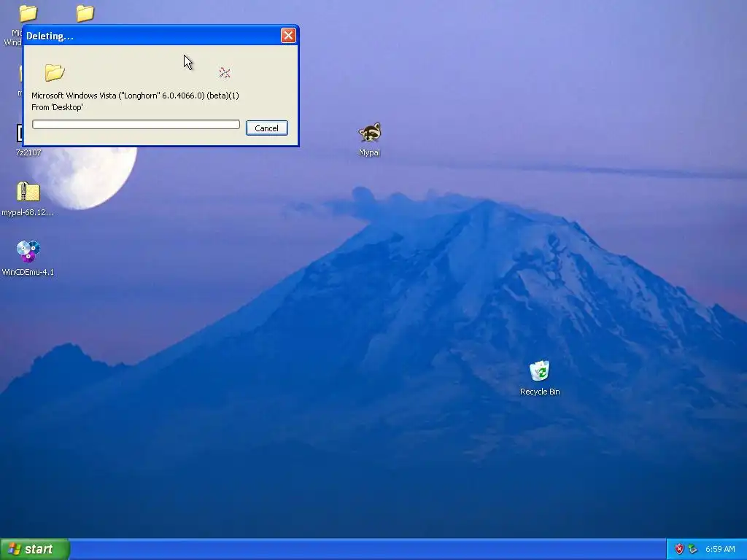Select the Mypal raccoon desktop icon
Image resolution: width=747 pixels, height=560 pixels.
[x=369, y=133]
